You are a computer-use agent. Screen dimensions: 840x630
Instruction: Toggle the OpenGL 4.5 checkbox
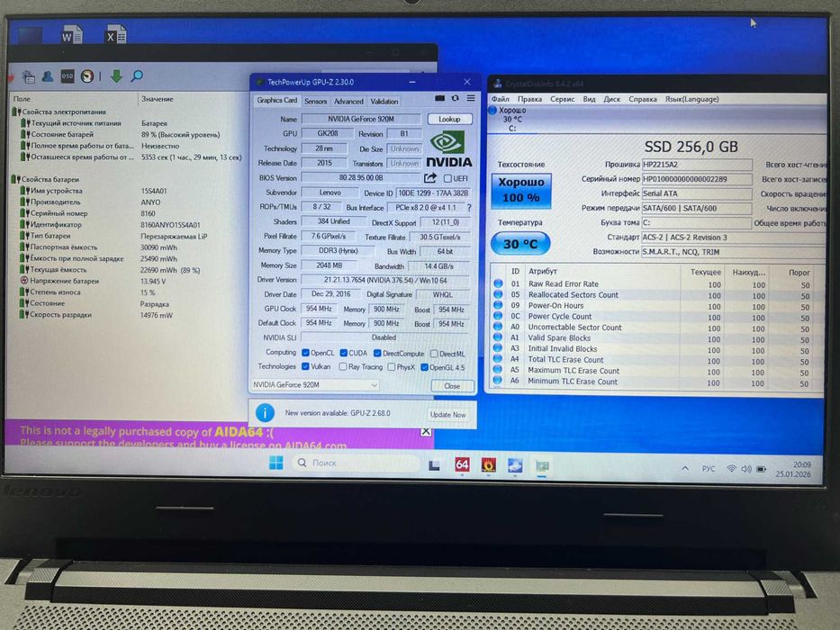pyautogui.click(x=424, y=367)
